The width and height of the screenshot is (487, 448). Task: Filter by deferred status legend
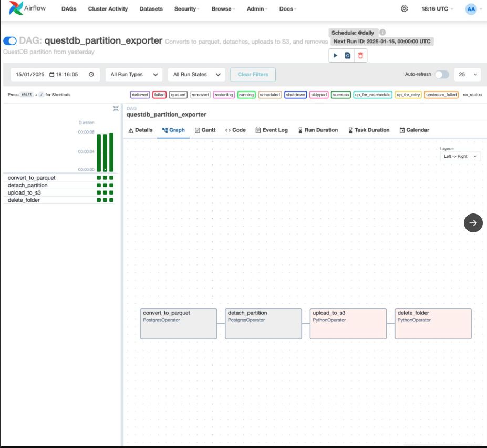pos(140,95)
